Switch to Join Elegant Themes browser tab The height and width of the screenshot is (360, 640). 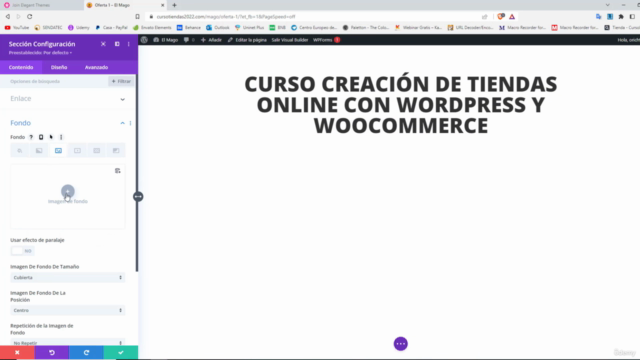(41, 5)
